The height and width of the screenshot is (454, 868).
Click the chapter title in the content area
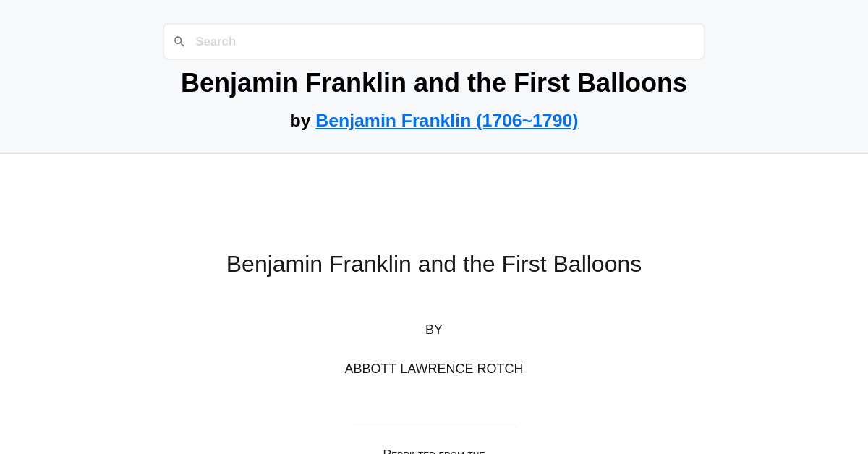pyautogui.click(x=433, y=264)
